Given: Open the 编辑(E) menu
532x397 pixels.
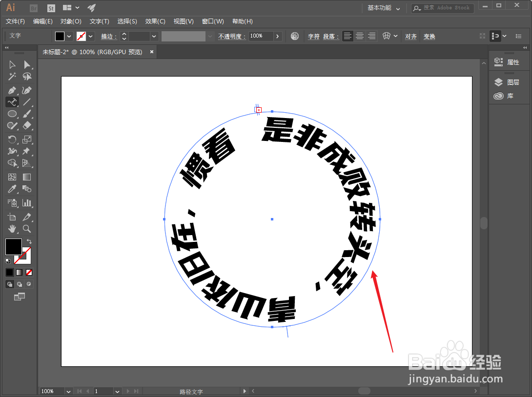Looking at the screenshot, I should click(43, 21).
